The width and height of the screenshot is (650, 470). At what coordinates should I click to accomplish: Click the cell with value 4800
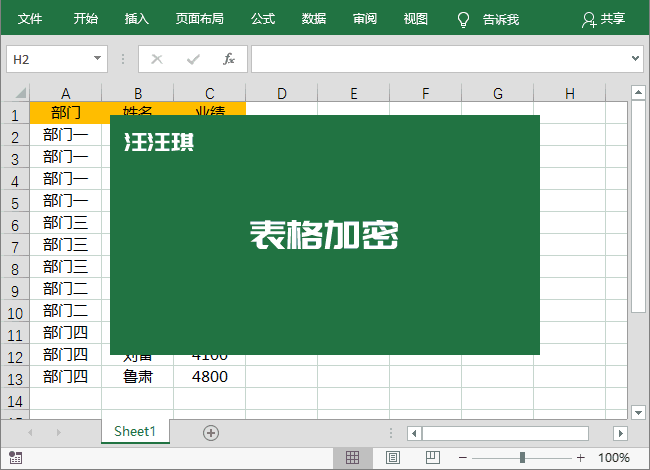[x=210, y=377]
